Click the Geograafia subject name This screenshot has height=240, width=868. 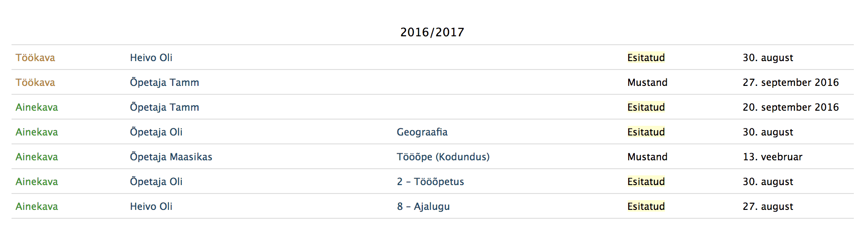coord(422,132)
